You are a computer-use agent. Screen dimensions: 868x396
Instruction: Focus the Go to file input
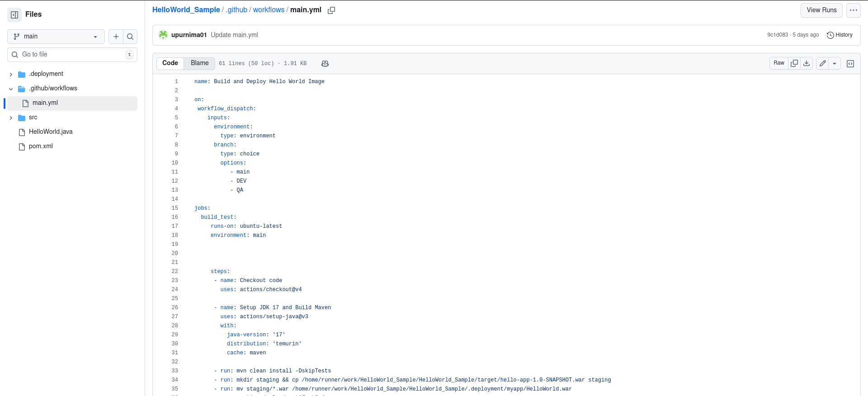click(72, 55)
